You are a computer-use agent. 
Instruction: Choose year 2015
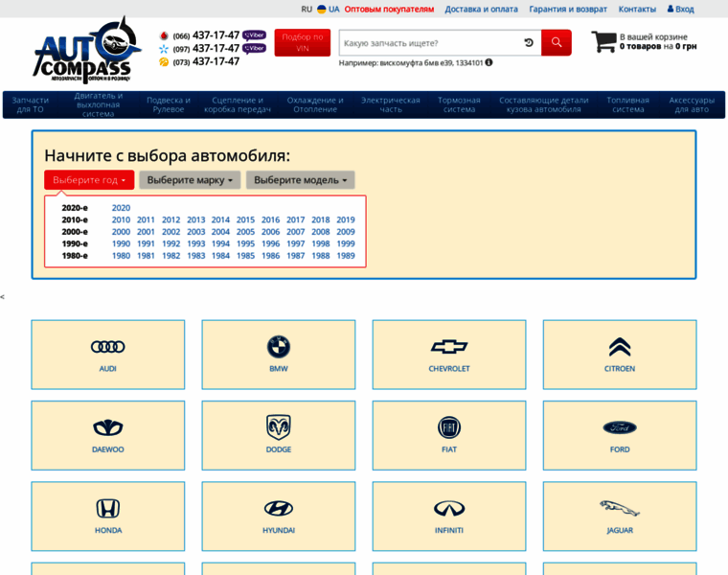(245, 219)
